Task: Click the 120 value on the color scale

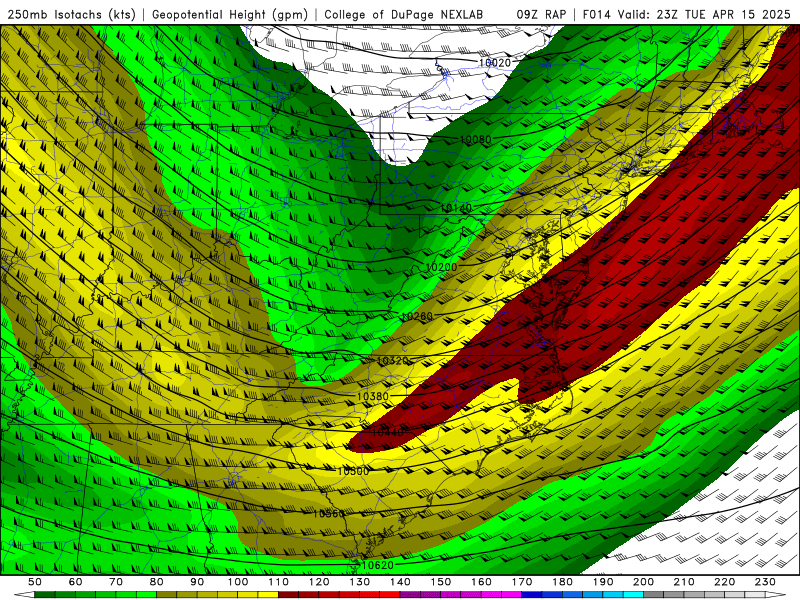Action: 319,582
